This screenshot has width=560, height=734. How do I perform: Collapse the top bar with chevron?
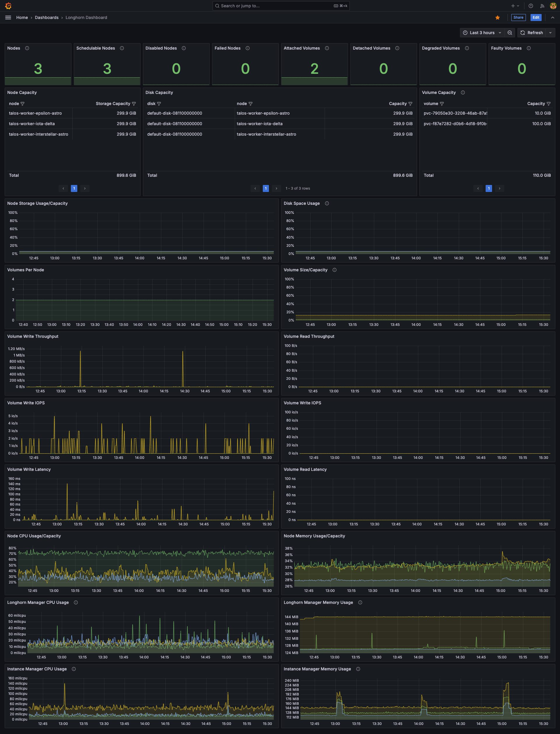(x=553, y=18)
